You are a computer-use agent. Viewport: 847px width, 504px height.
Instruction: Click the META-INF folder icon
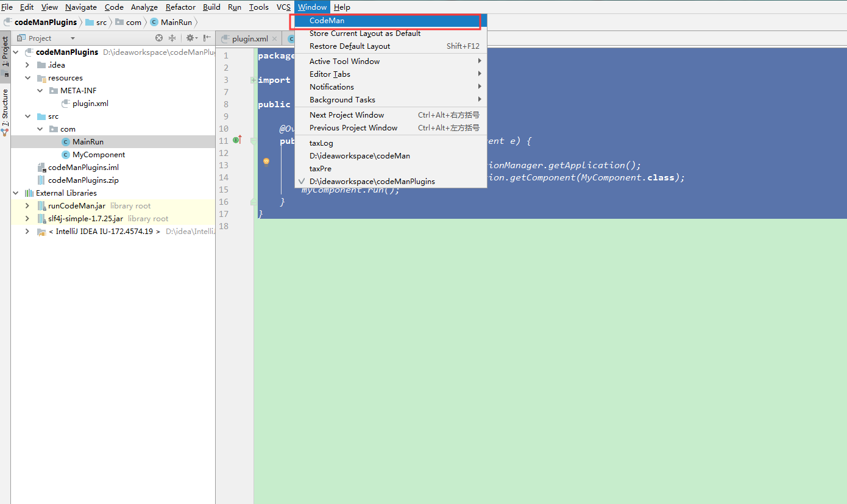tap(54, 91)
